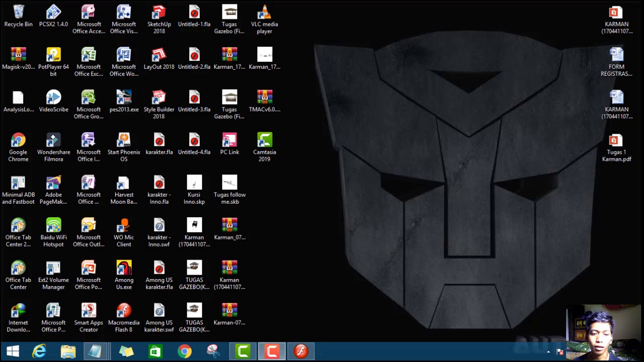Click the PotPlayer 64 bit shortcut
The height and width of the screenshot is (362, 644).
coord(53,63)
